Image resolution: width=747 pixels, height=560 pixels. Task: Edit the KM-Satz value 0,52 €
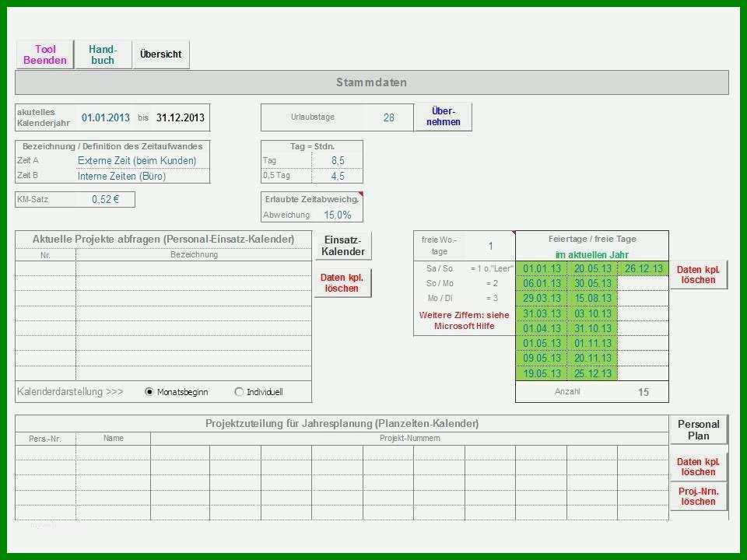(x=105, y=200)
